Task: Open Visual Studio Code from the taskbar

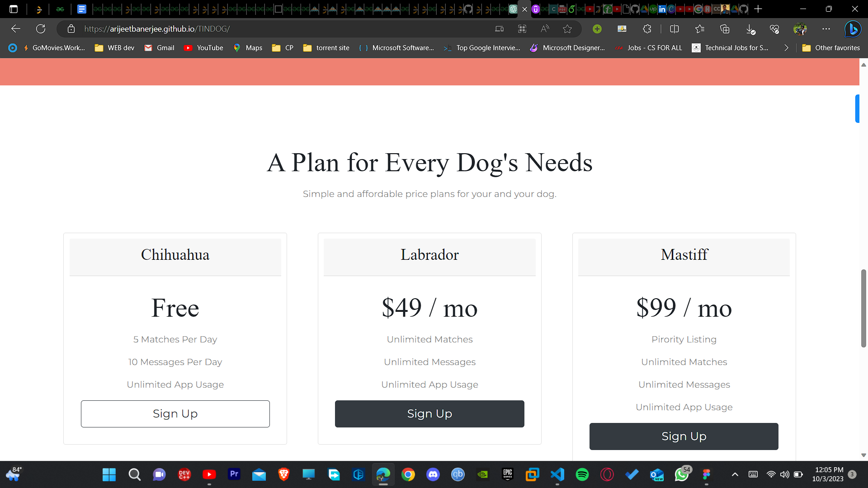Action: pyautogui.click(x=557, y=475)
